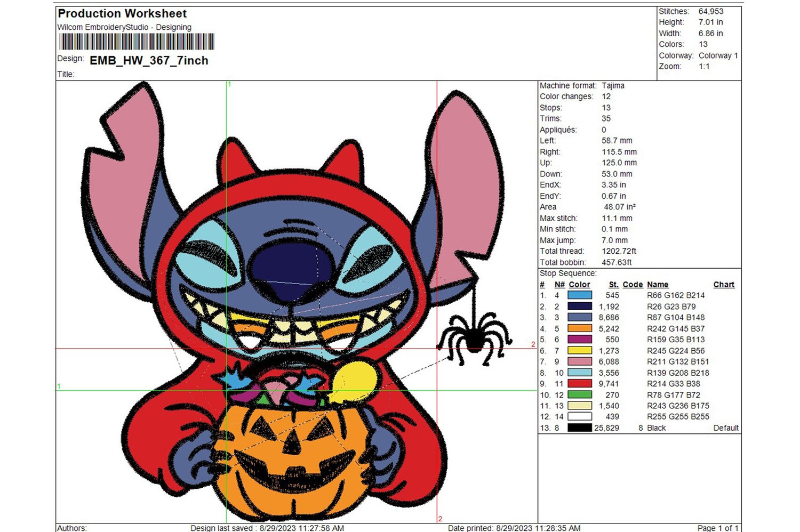Select the dark navy R26 G23 B79 swatch
The image size is (800, 532).
(x=580, y=306)
